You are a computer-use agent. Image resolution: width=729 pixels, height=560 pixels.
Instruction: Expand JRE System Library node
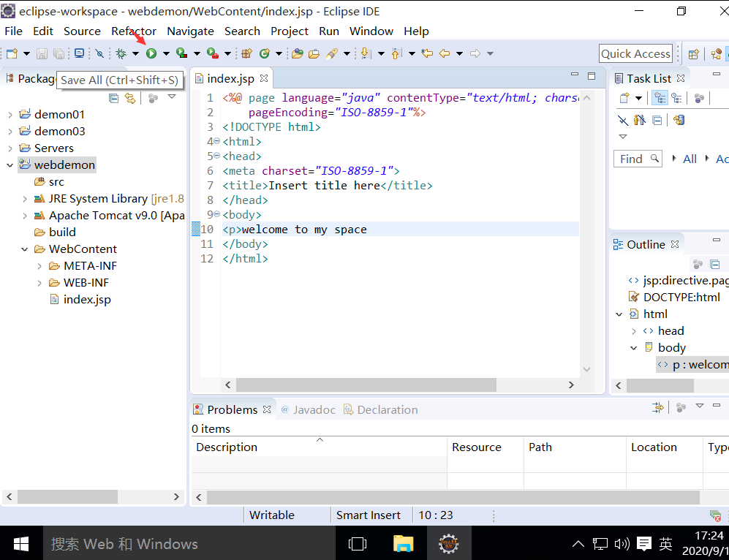click(x=25, y=199)
